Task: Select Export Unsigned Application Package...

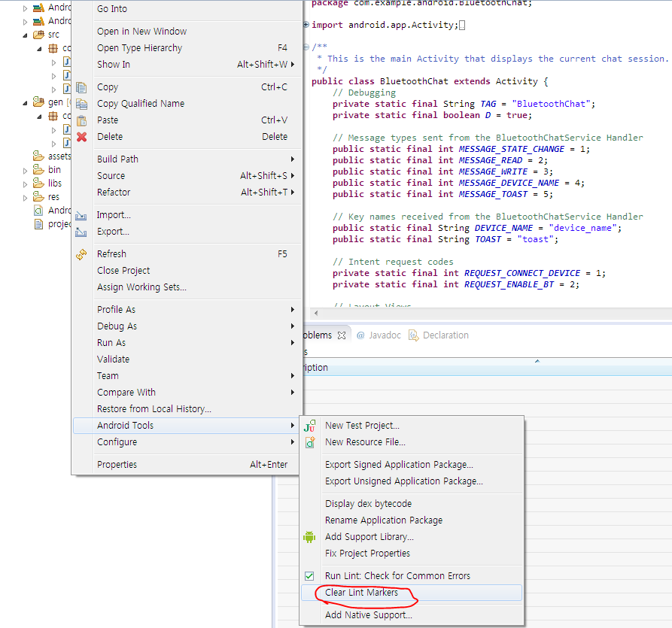Action: [412, 481]
